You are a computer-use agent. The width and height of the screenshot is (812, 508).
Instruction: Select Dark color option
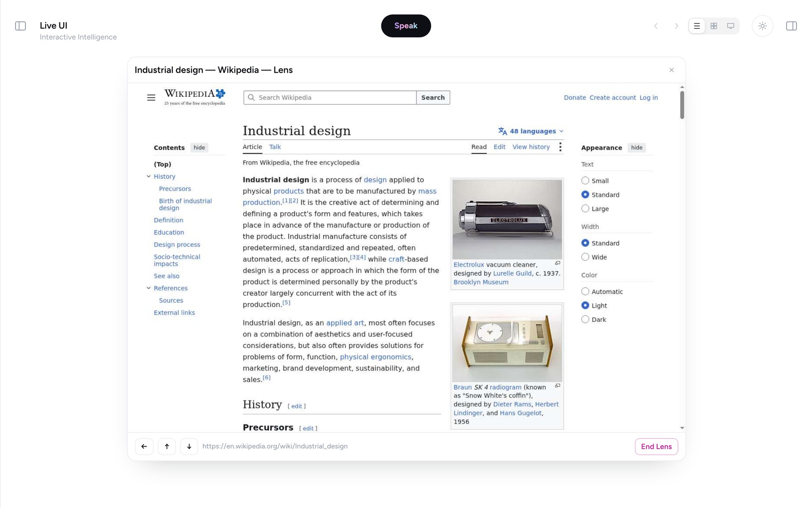click(x=585, y=319)
